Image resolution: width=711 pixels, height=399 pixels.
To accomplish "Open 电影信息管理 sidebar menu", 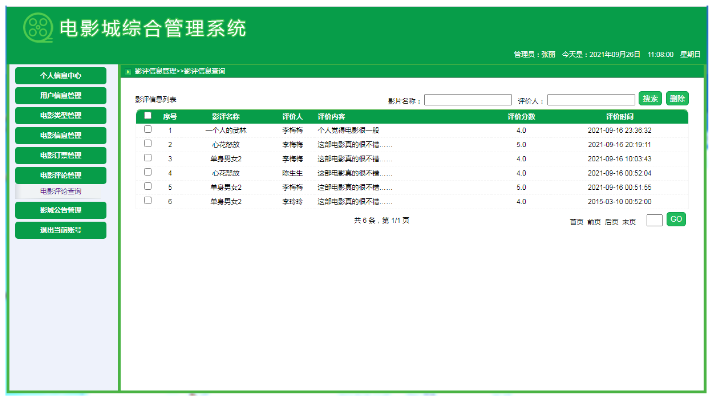I will point(61,136).
